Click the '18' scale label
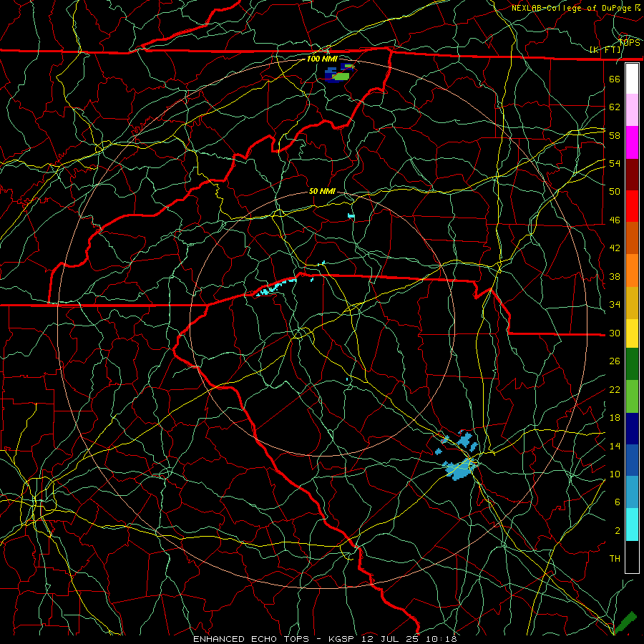The width and height of the screenshot is (644, 644). click(x=615, y=418)
